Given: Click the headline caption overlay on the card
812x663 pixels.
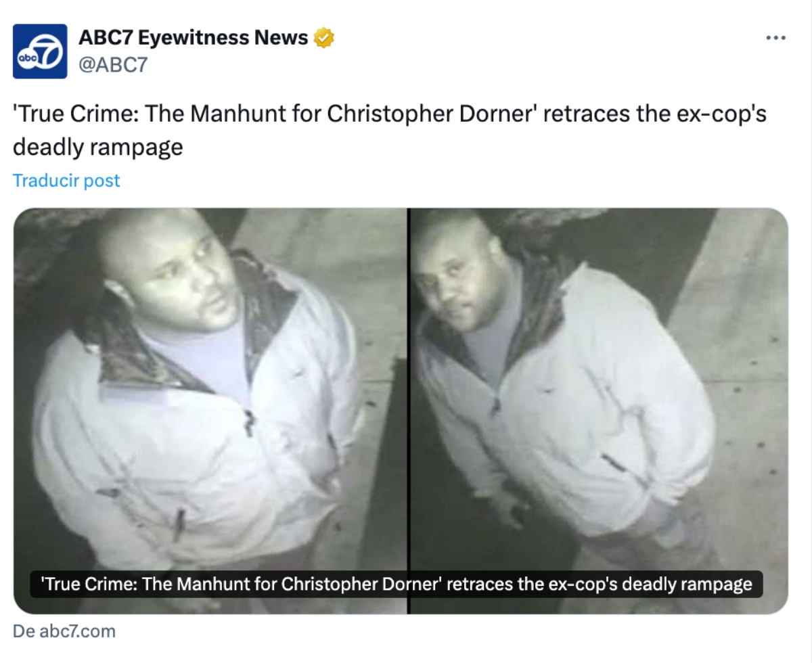Looking at the screenshot, I should click(x=396, y=584).
